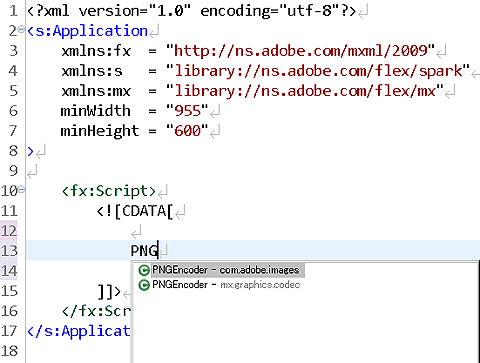Click line number 18 in gutter
Image resolution: width=480 pixels, height=363 pixels.
click(x=9, y=351)
